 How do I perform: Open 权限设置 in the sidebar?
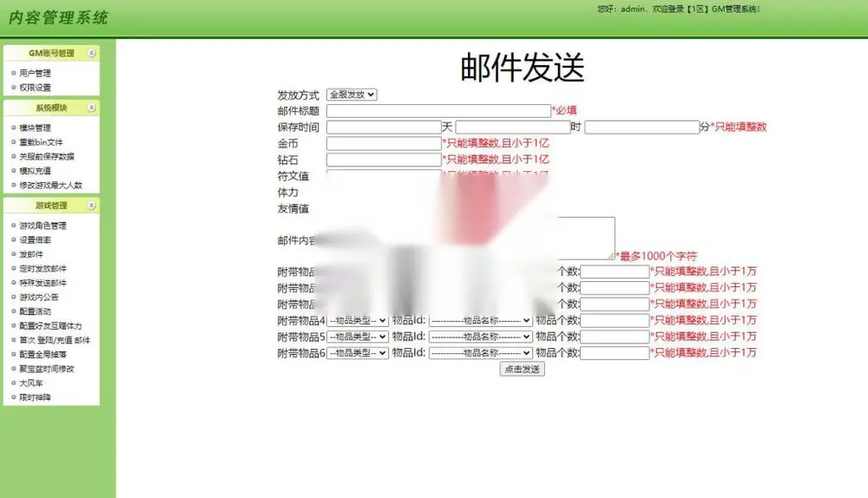click(35, 88)
